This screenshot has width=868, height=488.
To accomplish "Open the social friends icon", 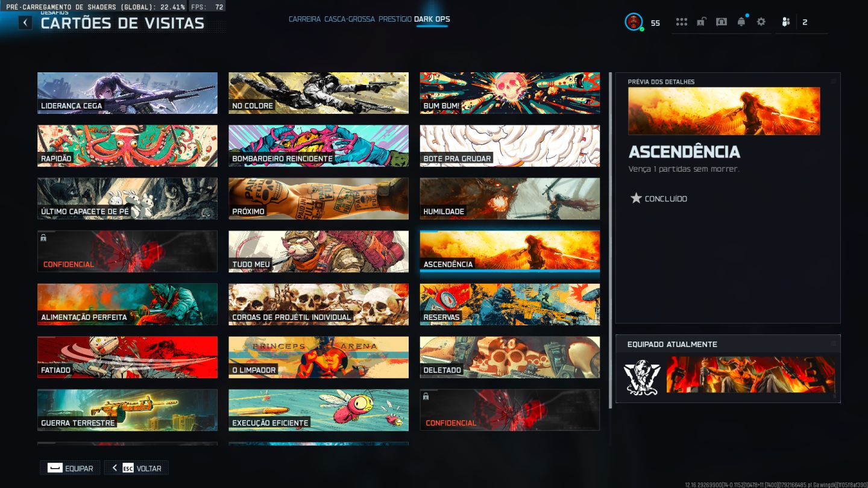I will click(x=786, y=22).
